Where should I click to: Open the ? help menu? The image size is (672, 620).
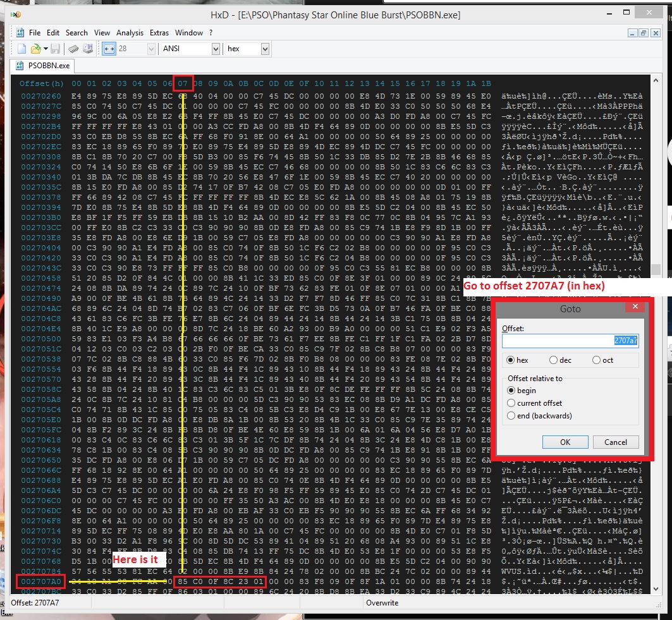[x=211, y=33]
